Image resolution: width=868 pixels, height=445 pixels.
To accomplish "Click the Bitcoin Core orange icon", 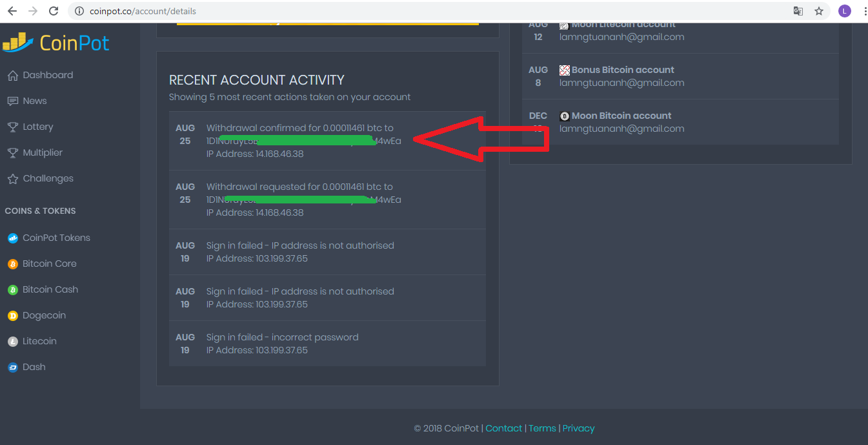I will tap(12, 264).
